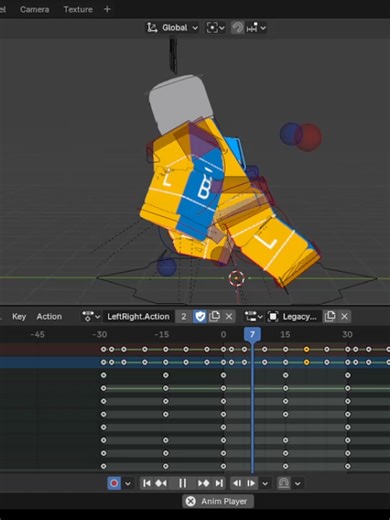390x520 pixels.
Task: Click frame -45 label on the timeline ruler
Action: coord(37,334)
